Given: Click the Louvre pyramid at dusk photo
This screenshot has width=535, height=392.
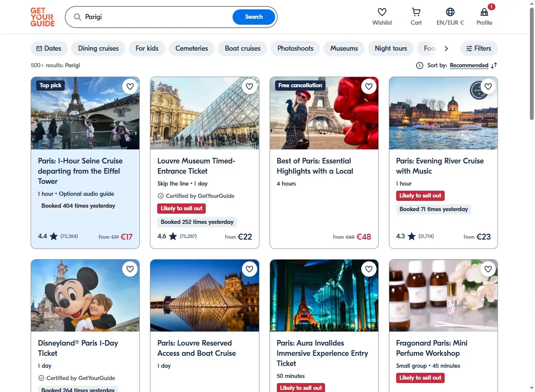Looking at the screenshot, I should (204, 296).
